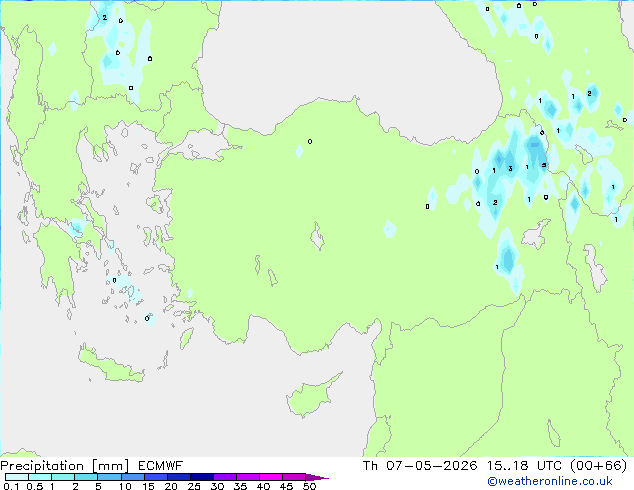The height and width of the screenshot is (490, 634).
Task: Click the 'ECMWF' model label
Action: (x=161, y=466)
